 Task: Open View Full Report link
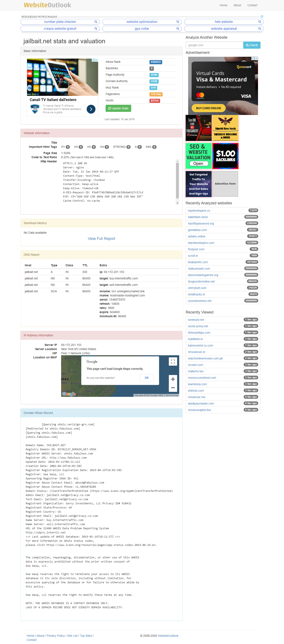[101, 238]
